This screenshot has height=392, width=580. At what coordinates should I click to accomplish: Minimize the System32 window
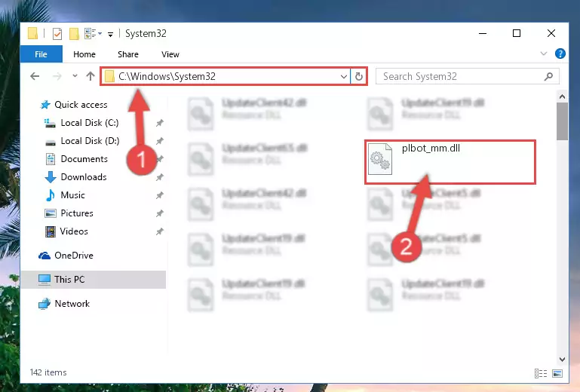483,33
